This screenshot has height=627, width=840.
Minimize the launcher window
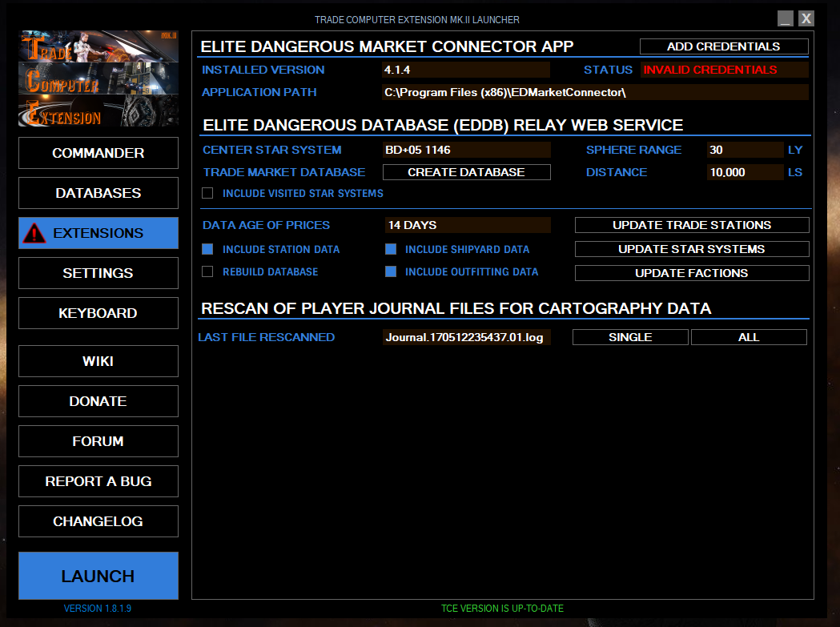tap(786, 18)
